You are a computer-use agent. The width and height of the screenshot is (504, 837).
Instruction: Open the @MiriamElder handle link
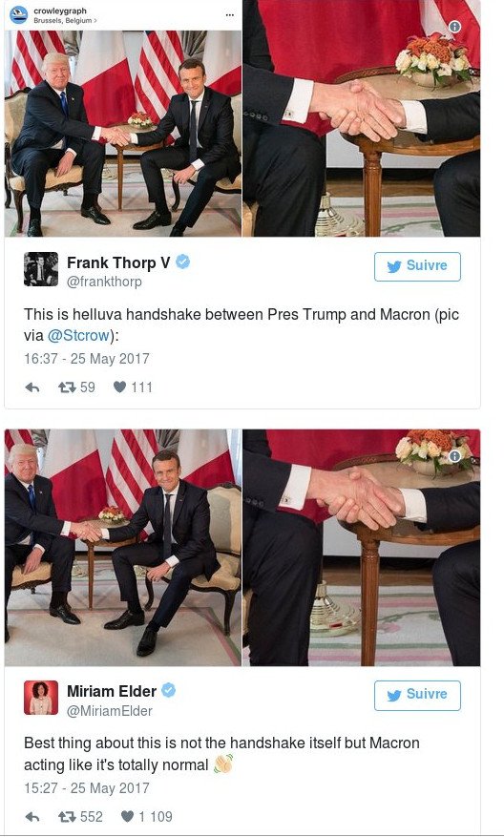click(x=110, y=711)
